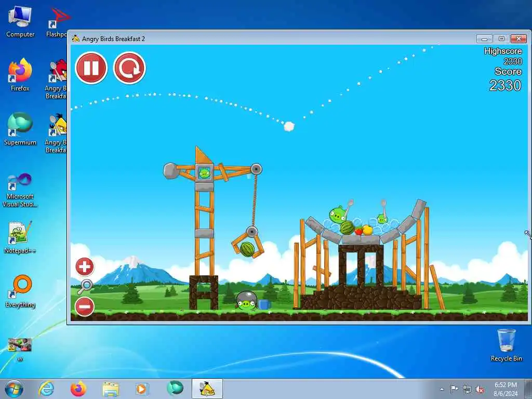This screenshot has width=532, height=399.
Task: Click the Show desktop button on taskbar
Action: tap(528, 389)
